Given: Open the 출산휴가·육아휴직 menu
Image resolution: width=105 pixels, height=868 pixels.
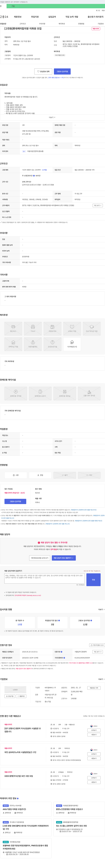Looking at the screenshot, I should [96, 17].
